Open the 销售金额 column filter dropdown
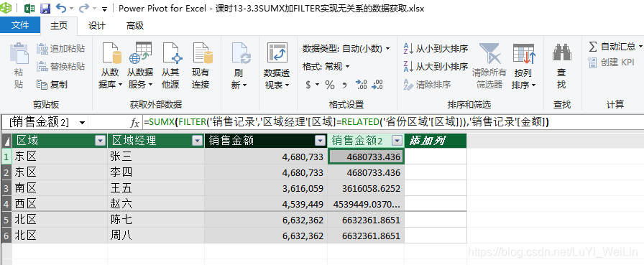This screenshot has width=644, height=265. 321,141
